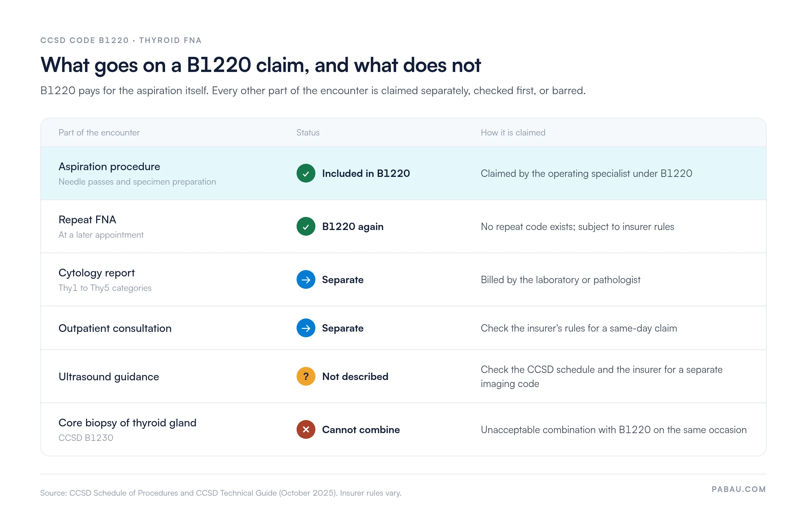Click 'Check the insurer's rules for a same-day claim'
Screen dimensions: 807x532
pos(578,328)
